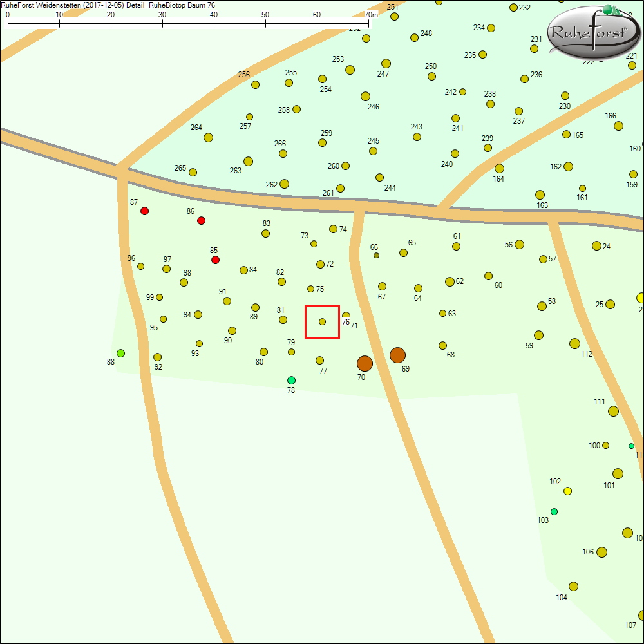Viewport: 644px width, 644px height.
Task: Click green tree marker 78
Action: tap(291, 380)
